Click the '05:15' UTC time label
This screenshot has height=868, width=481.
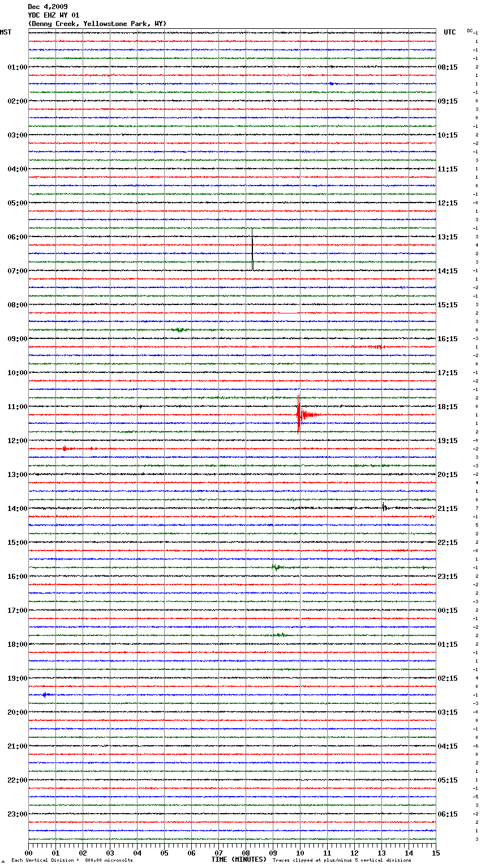pyautogui.click(x=448, y=780)
